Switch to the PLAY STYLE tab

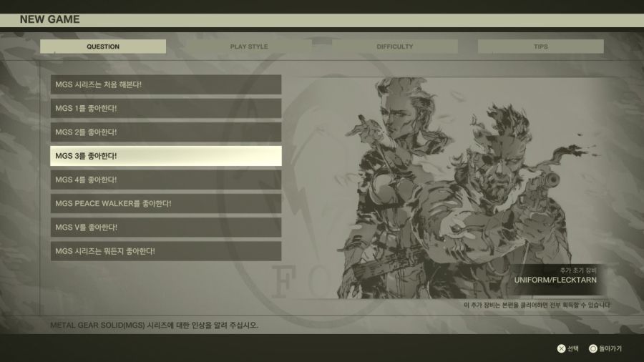249,47
